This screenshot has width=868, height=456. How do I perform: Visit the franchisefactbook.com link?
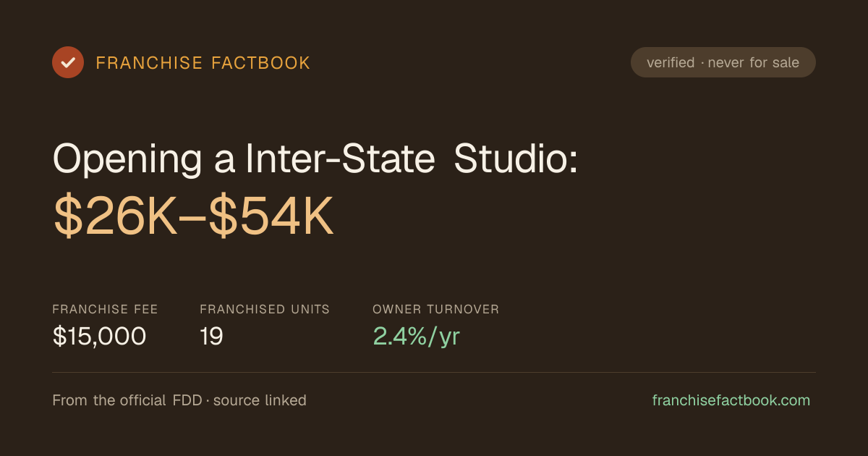pos(731,400)
